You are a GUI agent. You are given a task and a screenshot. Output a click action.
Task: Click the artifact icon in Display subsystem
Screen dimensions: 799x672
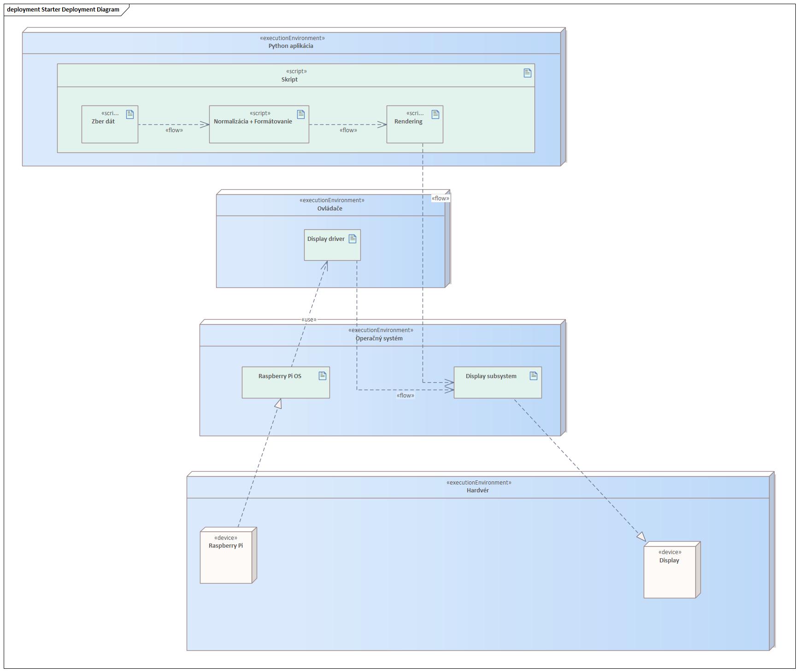[534, 376]
